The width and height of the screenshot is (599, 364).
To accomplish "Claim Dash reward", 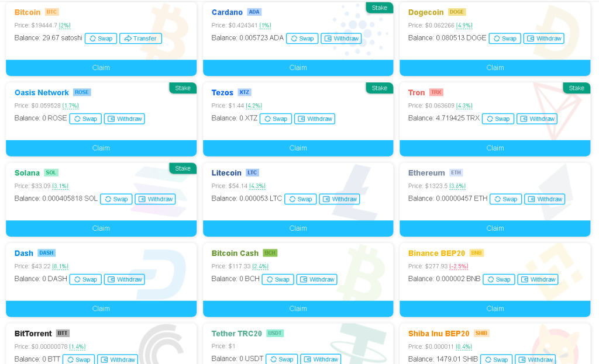I will pyautogui.click(x=101, y=308).
